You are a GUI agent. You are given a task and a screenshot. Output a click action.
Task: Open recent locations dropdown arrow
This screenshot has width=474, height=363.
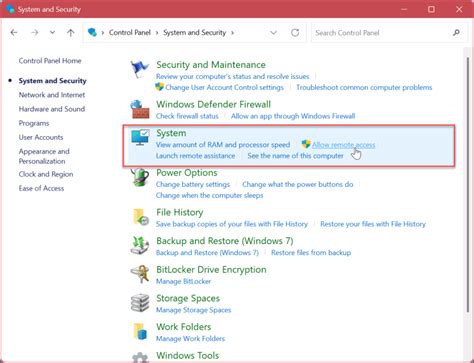(52, 33)
